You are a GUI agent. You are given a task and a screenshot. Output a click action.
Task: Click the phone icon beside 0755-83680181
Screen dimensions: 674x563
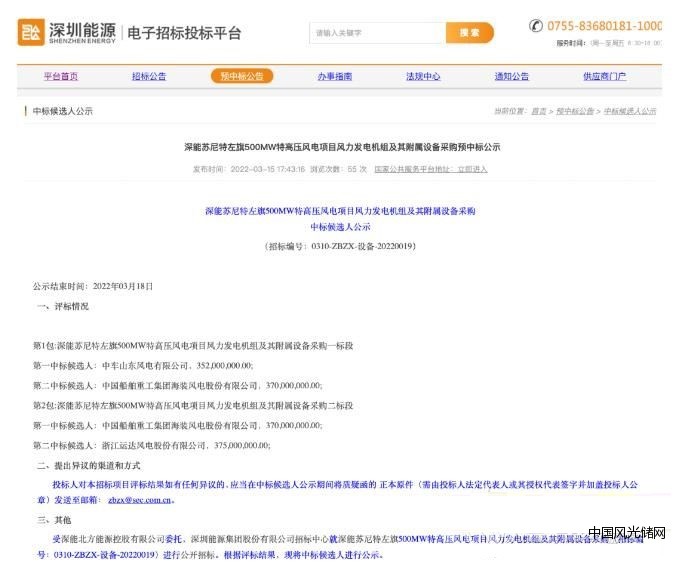[x=536, y=25]
